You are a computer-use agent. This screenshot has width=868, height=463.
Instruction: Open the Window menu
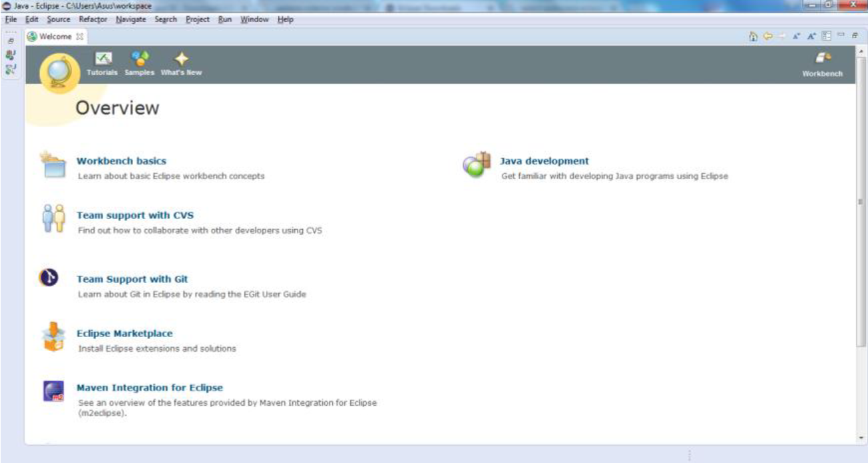coord(254,19)
